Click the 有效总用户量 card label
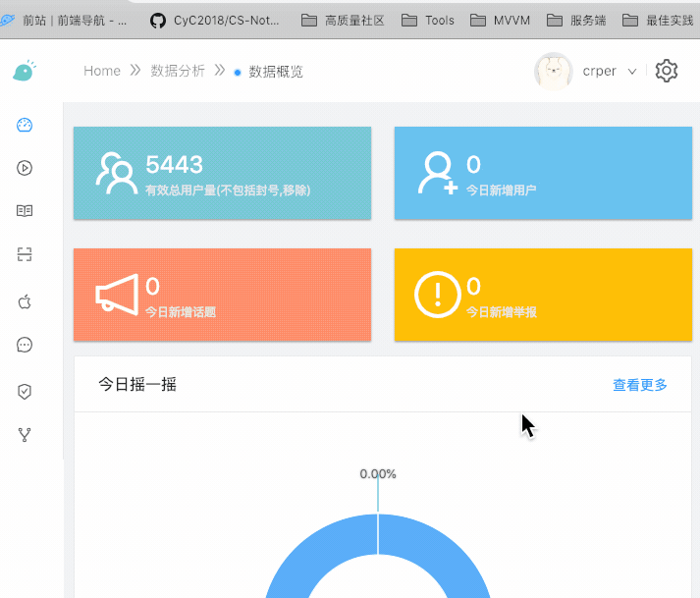The width and height of the screenshot is (700, 598). [x=228, y=190]
